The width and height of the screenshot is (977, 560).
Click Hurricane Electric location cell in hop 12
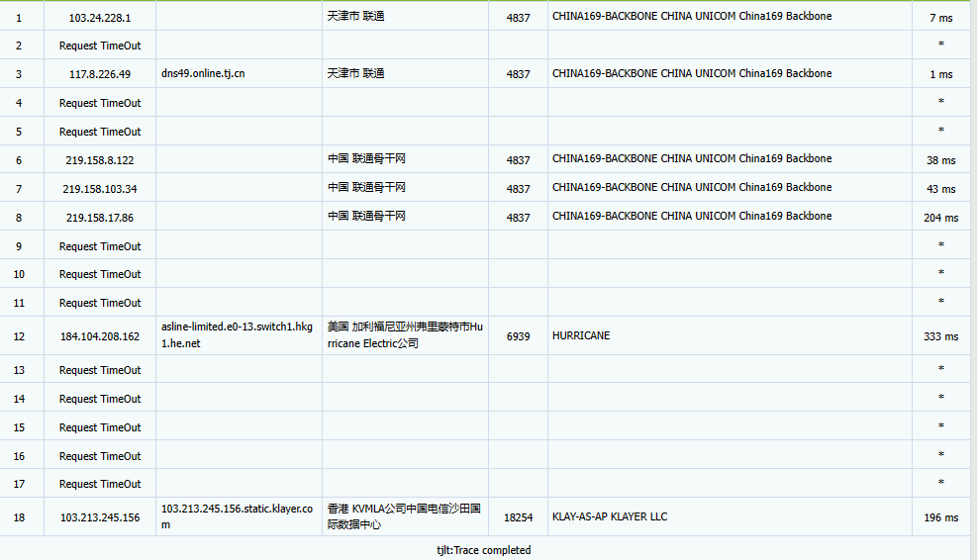click(405, 334)
